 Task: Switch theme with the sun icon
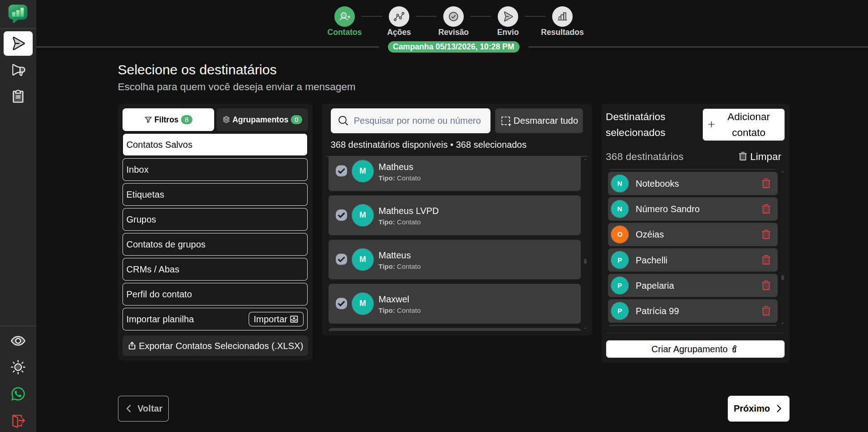(18, 367)
